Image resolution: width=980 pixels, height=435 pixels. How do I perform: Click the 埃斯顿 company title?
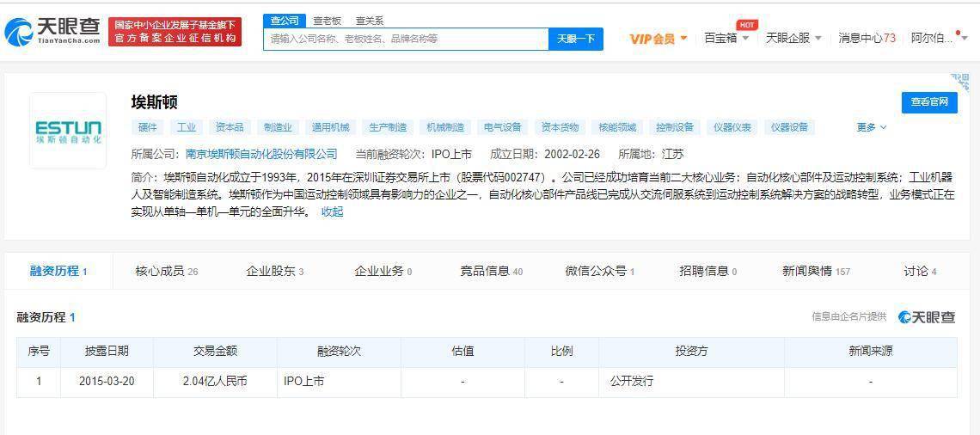click(155, 102)
